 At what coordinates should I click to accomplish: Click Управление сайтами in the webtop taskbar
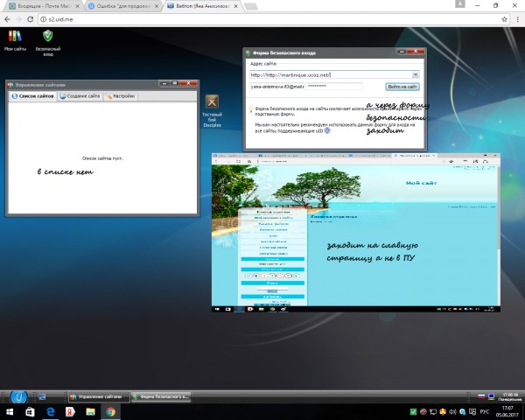(x=99, y=397)
